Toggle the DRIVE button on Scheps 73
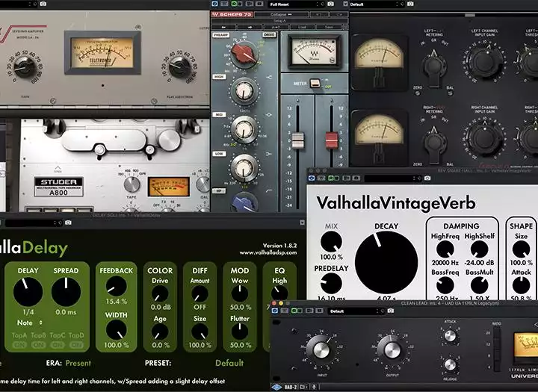 (269, 35)
